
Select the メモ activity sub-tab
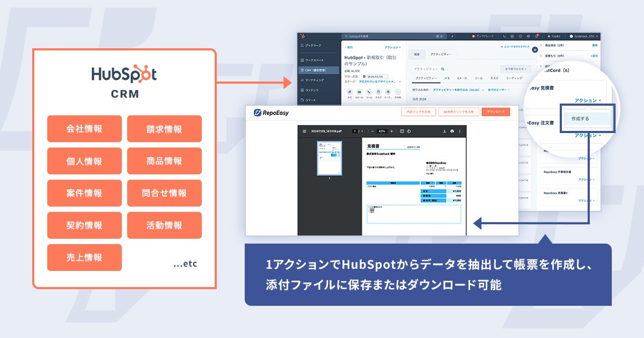(447, 78)
